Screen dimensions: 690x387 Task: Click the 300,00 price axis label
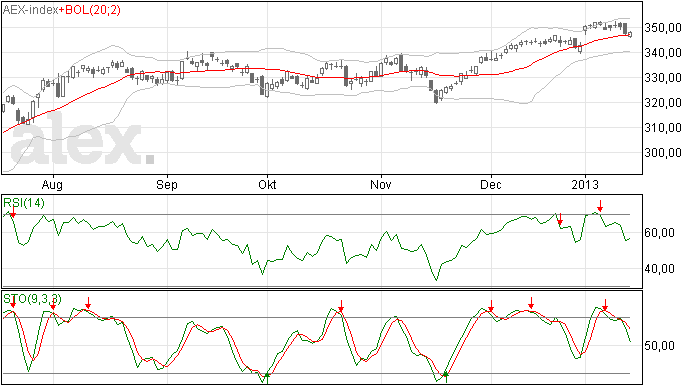coord(663,153)
